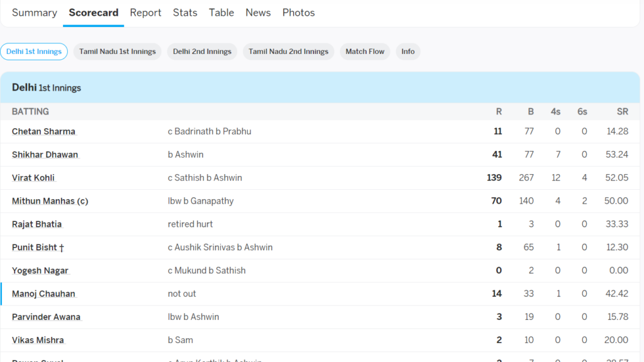Viewport: 644px width, 362px height.
Task: Open Parvinder Awana player profile
Action: pyautogui.click(x=46, y=317)
